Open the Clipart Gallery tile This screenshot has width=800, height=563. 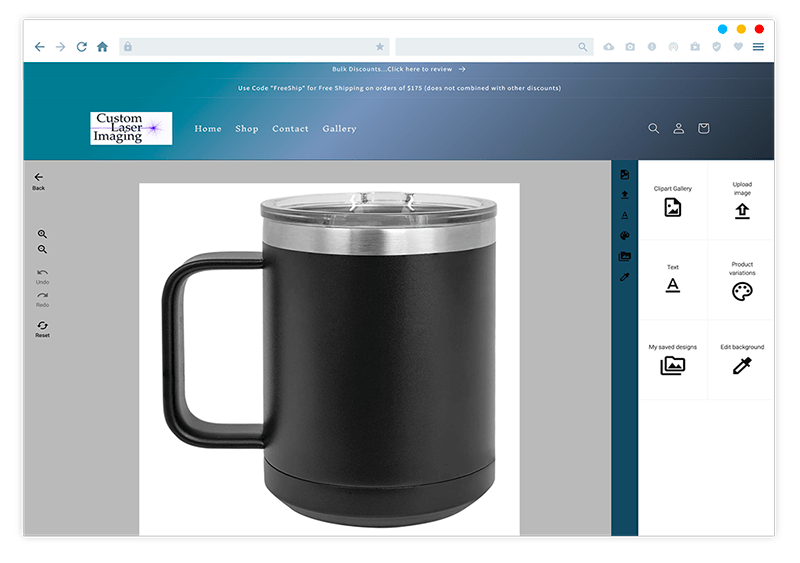pos(673,201)
